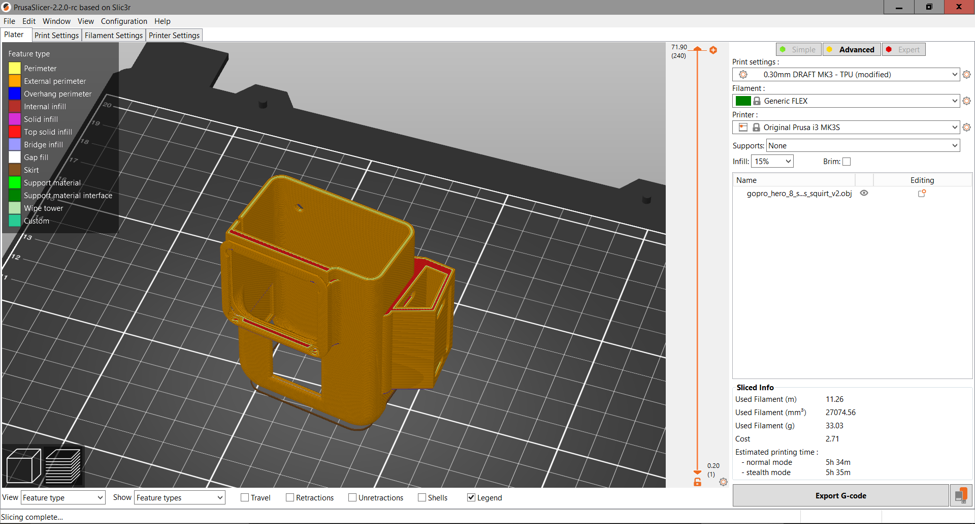
Task: Select Simple mode
Action: coord(798,50)
